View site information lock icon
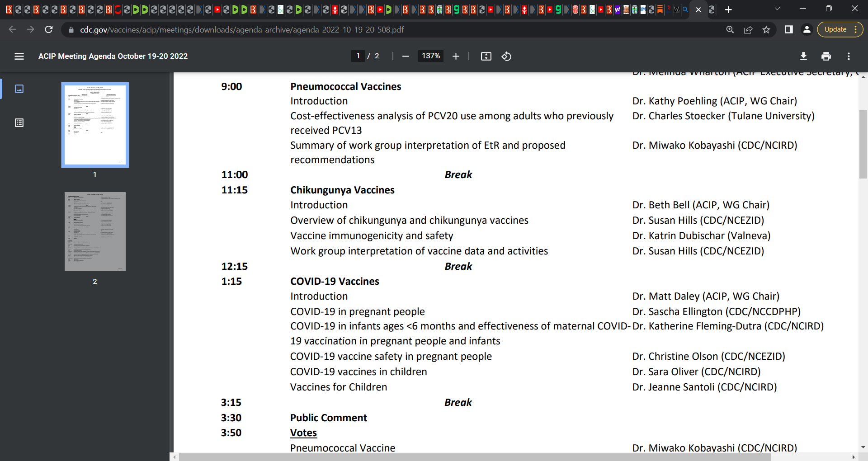This screenshot has height=461, width=868. pyautogui.click(x=71, y=30)
